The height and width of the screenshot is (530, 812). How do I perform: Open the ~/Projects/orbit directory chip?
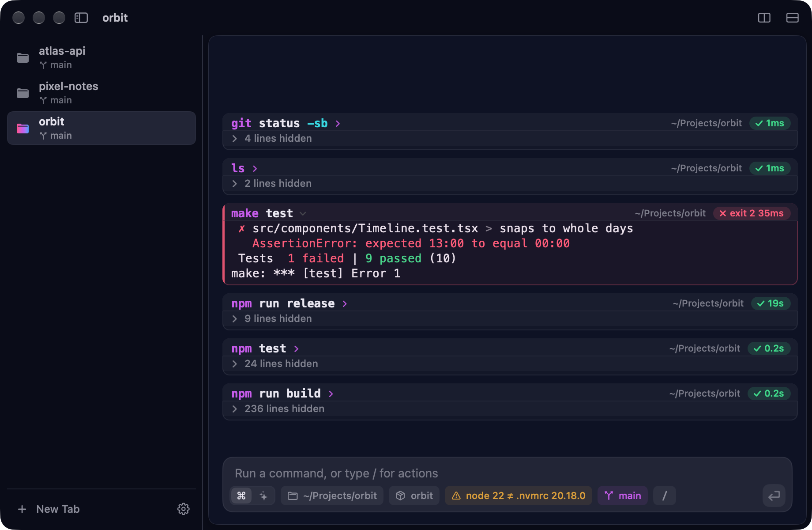332,496
